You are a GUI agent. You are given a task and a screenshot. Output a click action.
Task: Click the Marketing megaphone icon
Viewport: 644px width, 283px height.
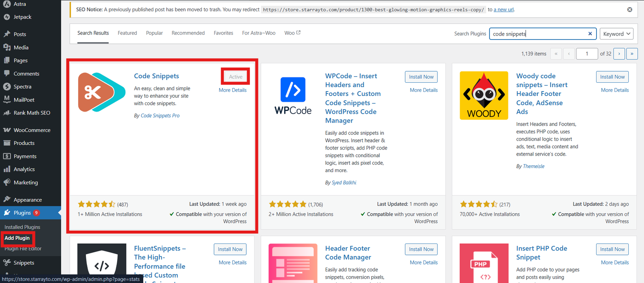7,182
